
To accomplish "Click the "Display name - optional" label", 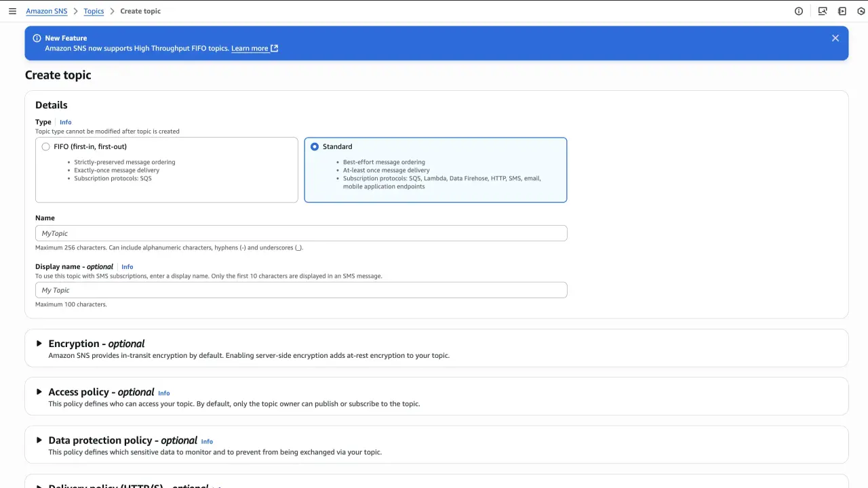I will tap(74, 266).
